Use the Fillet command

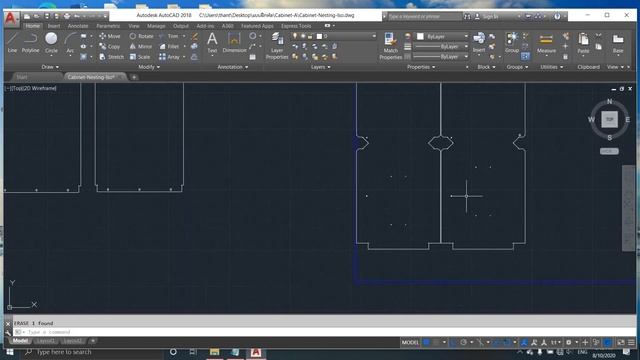tap(169, 47)
